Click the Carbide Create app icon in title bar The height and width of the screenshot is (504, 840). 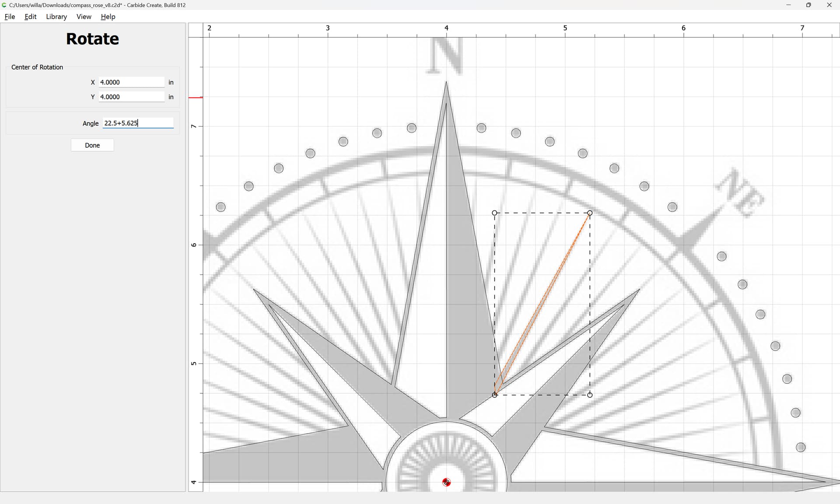pos(4,5)
